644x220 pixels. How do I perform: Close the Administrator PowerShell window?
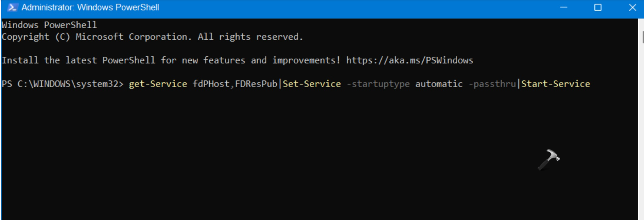point(632,8)
